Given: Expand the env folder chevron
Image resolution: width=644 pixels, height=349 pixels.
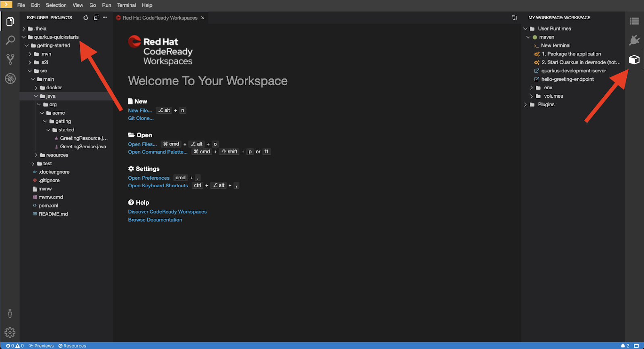Looking at the screenshot, I should [531, 88].
